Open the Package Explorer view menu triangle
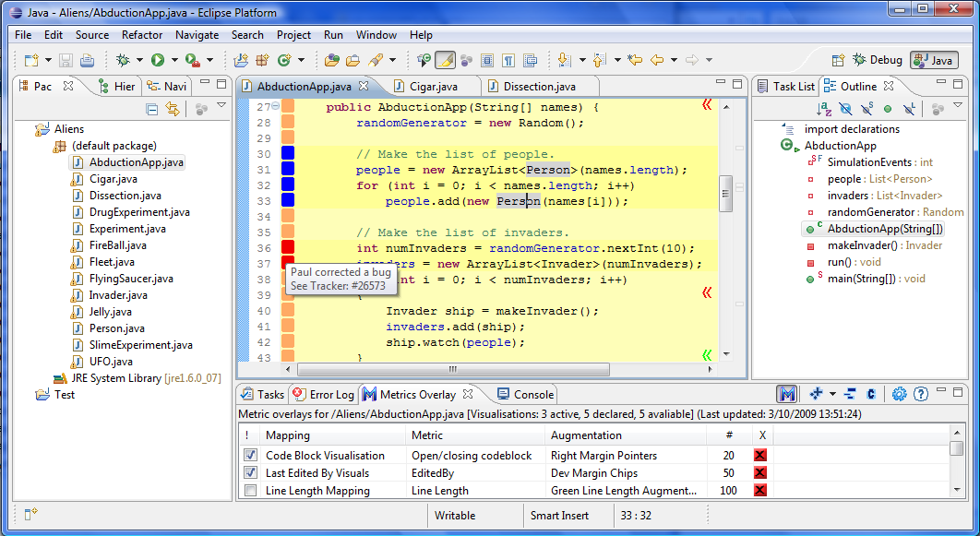The width and height of the screenshot is (980, 536). point(221,106)
